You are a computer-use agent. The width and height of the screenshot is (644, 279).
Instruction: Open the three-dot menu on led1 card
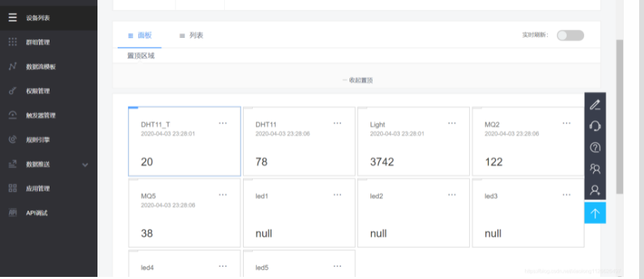click(x=338, y=195)
